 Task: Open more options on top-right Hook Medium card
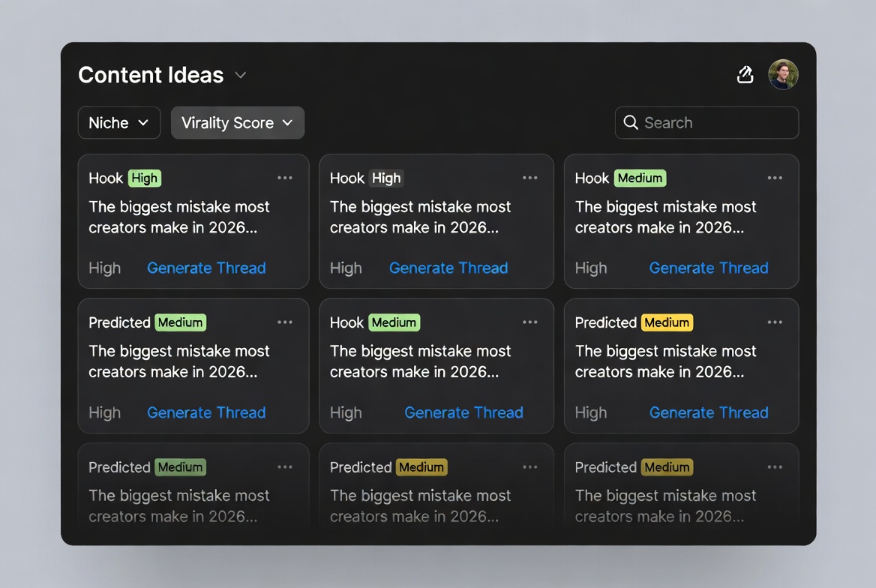775,178
